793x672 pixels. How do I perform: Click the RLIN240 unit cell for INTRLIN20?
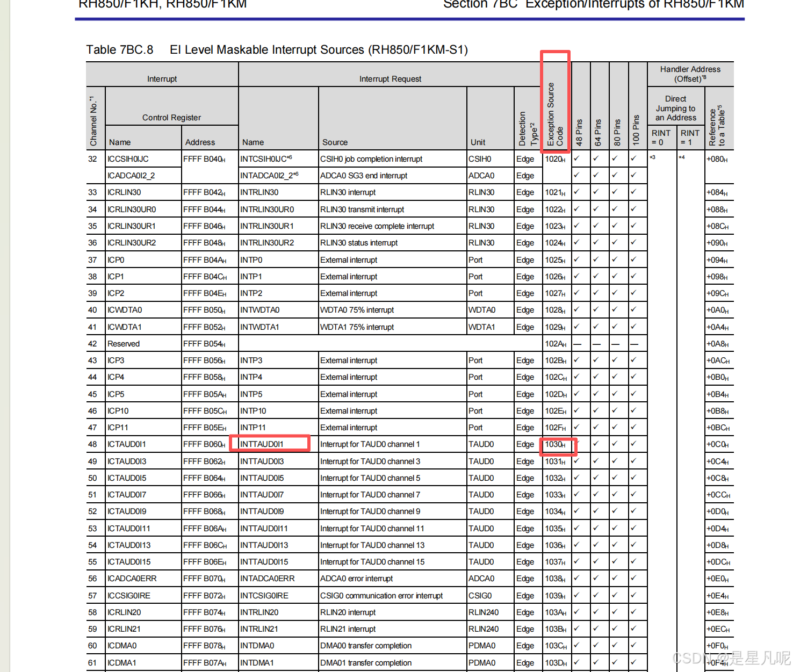click(x=484, y=612)
